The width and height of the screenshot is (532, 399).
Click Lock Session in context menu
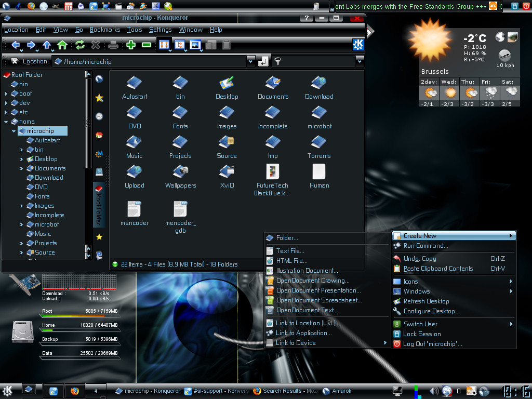click(454, 334)
